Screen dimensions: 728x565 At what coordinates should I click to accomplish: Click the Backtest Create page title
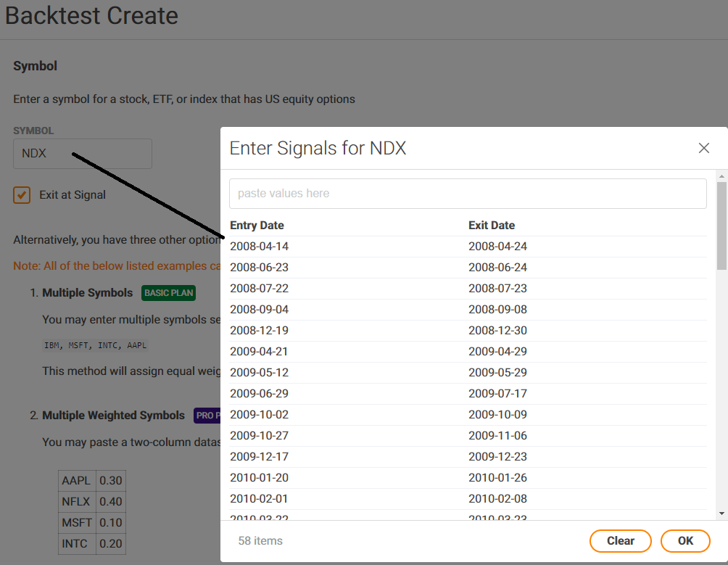91,16
